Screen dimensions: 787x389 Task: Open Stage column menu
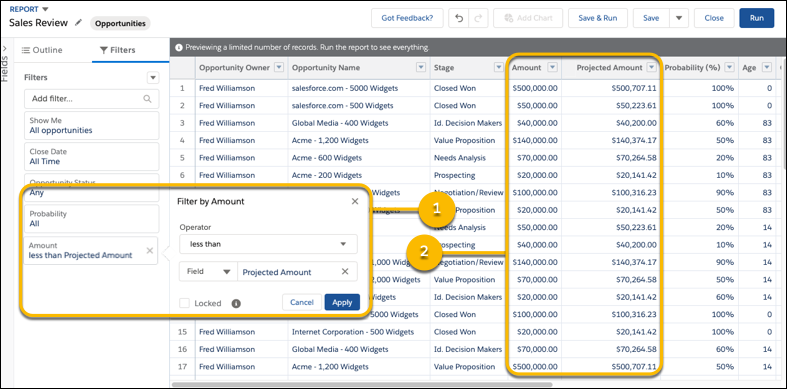(498, 68)
